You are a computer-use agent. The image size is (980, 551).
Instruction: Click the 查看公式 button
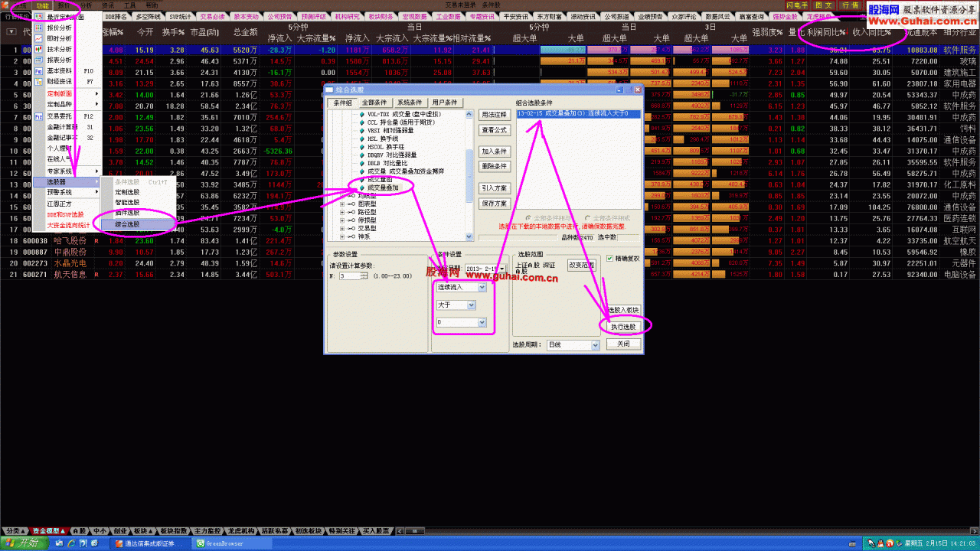(x=495, y=129)
